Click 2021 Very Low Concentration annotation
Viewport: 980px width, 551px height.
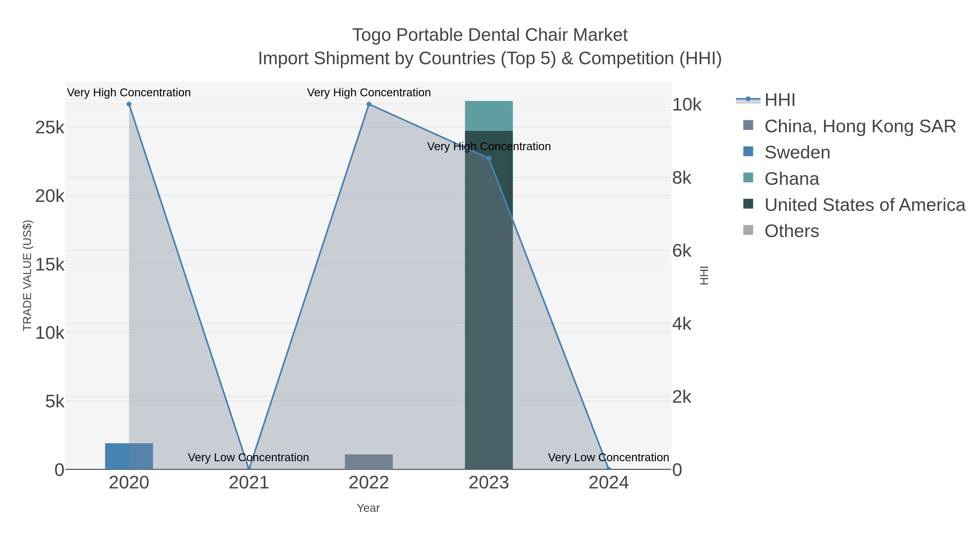point(249,457)
